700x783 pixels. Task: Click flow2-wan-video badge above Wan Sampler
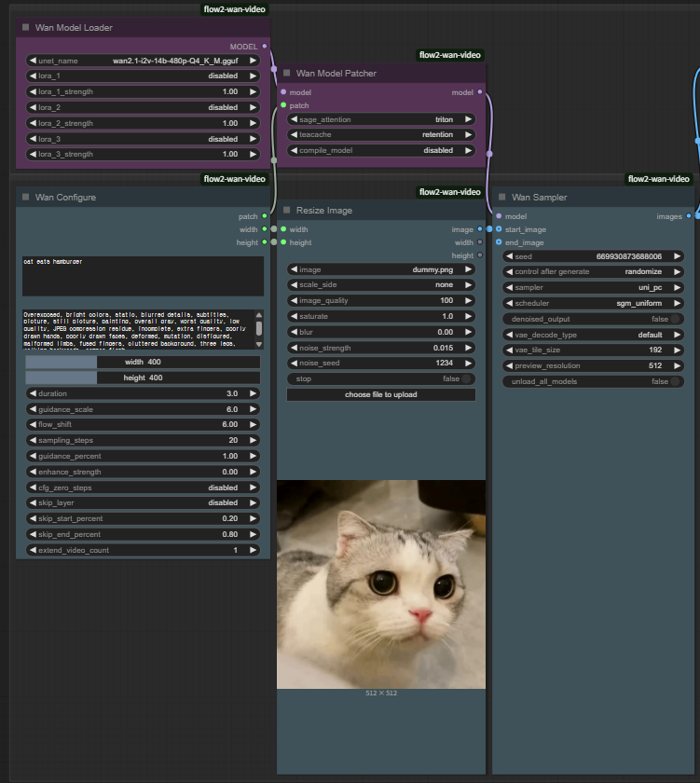[658, 179]
